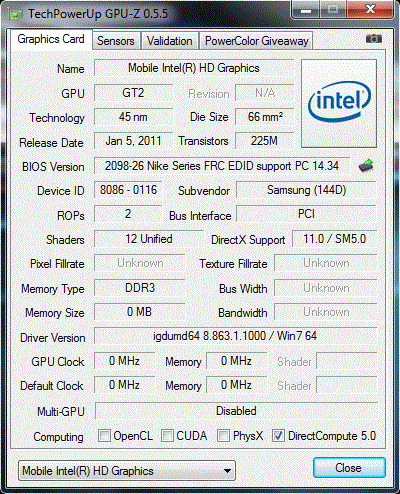Open the Sensors tab

point(116,41)
